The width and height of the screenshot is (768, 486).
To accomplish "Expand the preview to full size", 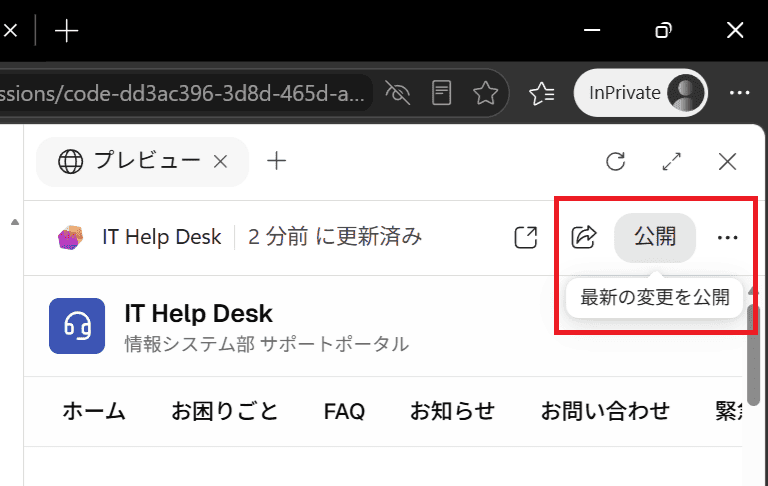I will click(672, 162).
